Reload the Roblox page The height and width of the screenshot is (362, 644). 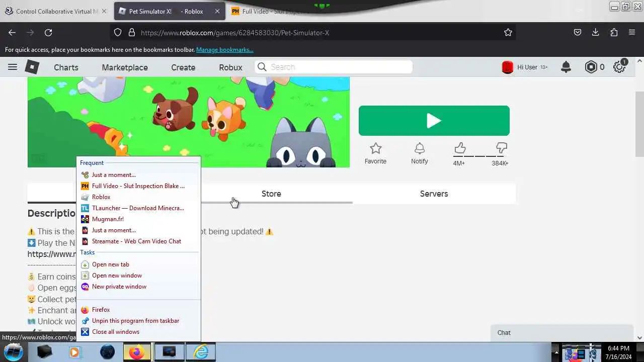click(48, 32)
